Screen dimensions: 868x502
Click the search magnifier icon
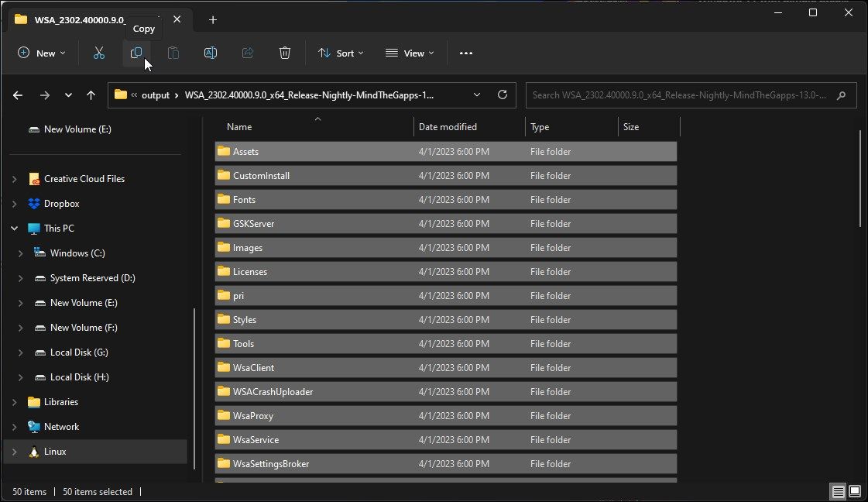842,95
